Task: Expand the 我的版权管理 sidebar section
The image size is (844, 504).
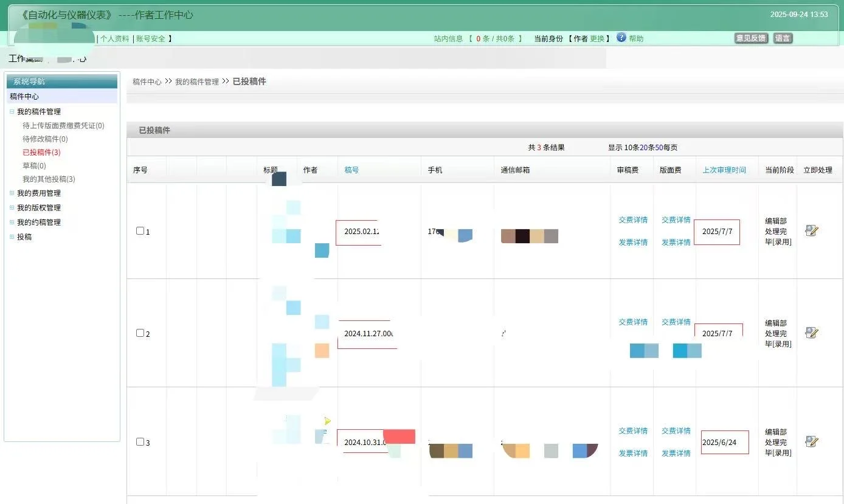Action: pos(12,207)
